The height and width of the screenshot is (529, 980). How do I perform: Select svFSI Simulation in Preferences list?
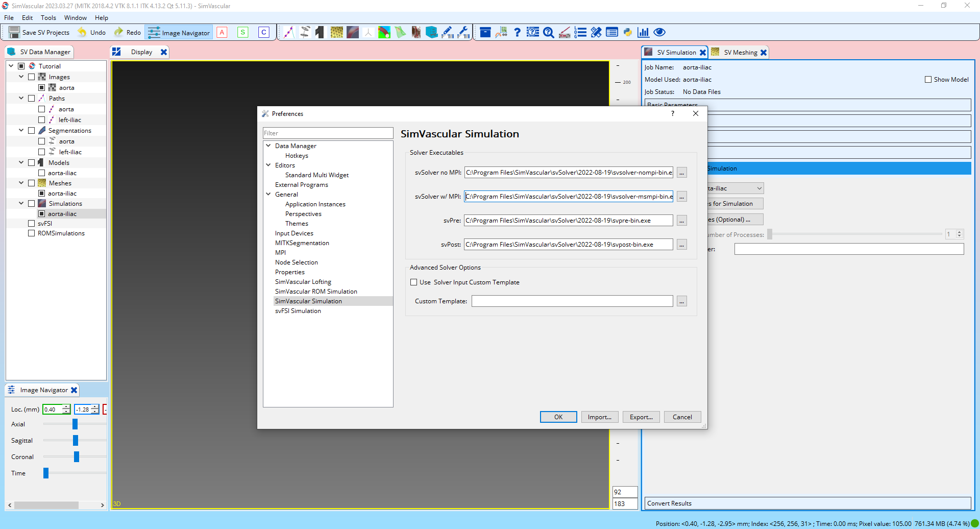coord(298,311)
